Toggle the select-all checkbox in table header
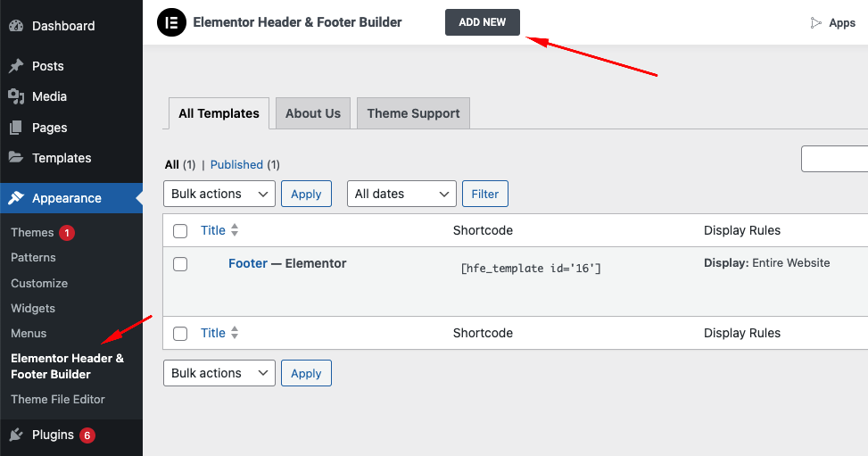This screenshot has height=456, width=868. click(180, 231)
